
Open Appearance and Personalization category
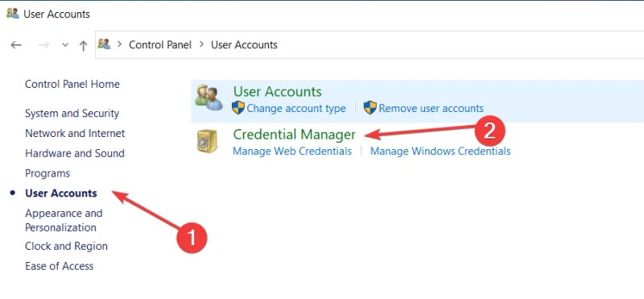coord(64,221)
